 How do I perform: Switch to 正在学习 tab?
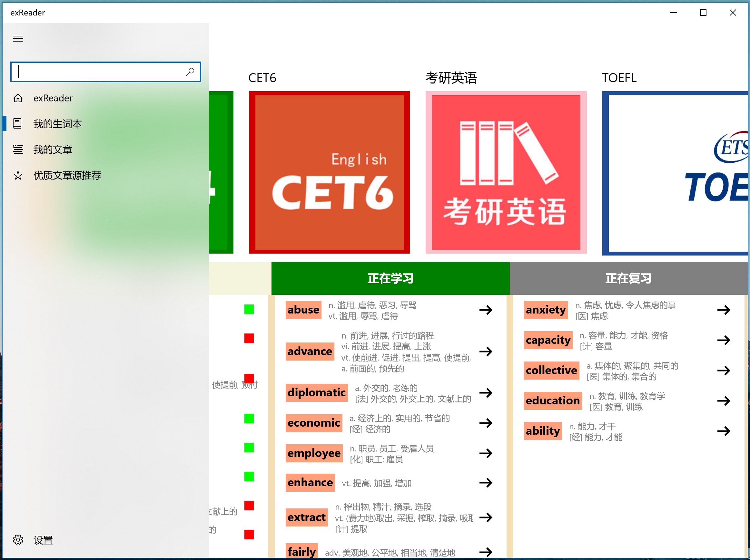[x=390, y=278]
